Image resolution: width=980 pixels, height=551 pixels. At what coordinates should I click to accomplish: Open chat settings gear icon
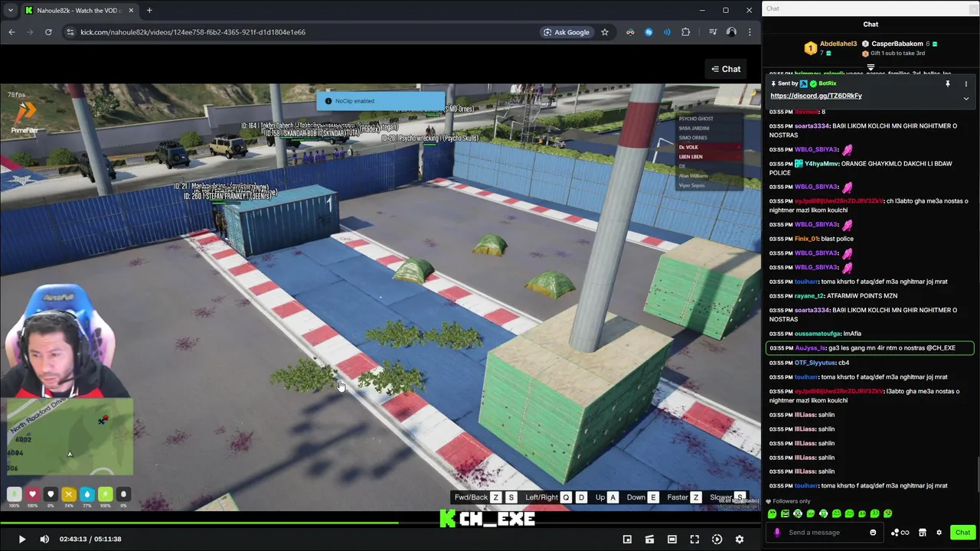(x=939, y=533)
